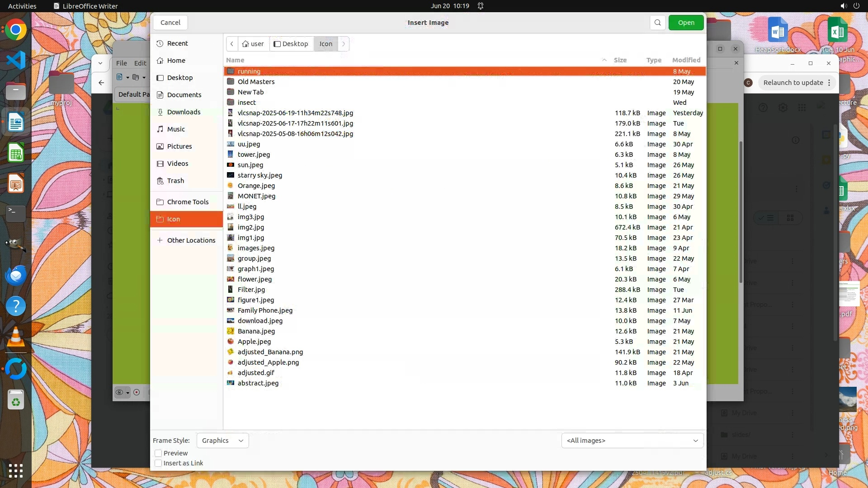This screenshot has height=488, width=868.
Task: Open the Music sidebar location
Action: tap(176, 129)
